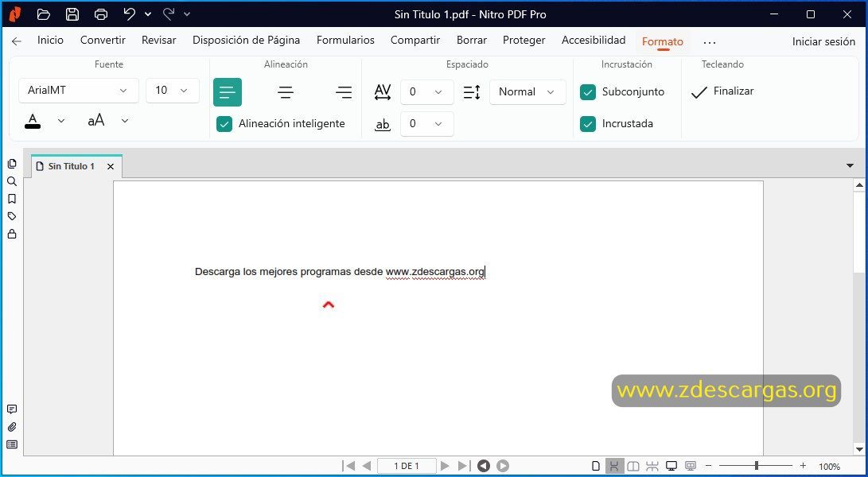Click Finalizar to finish typing

click(x=722, y=91)
